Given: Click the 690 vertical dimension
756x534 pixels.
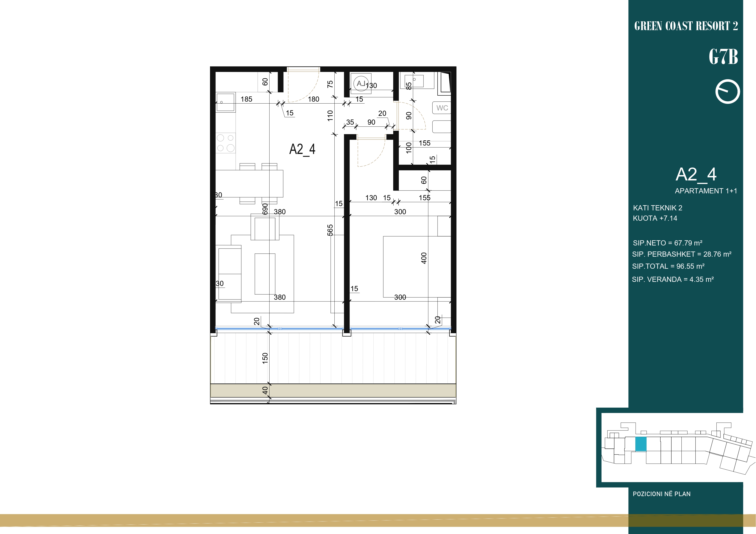Looking at the screenshot, I should pos(265,209).
